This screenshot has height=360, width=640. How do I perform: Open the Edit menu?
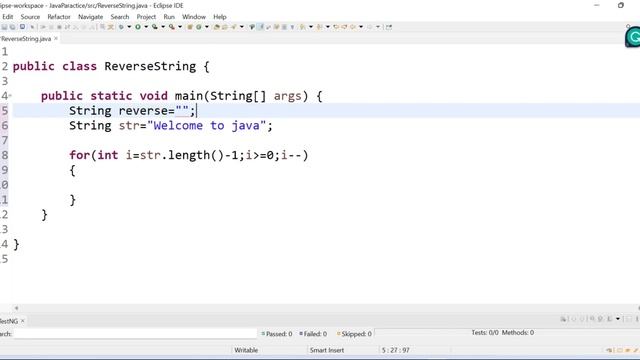point(7,17)
